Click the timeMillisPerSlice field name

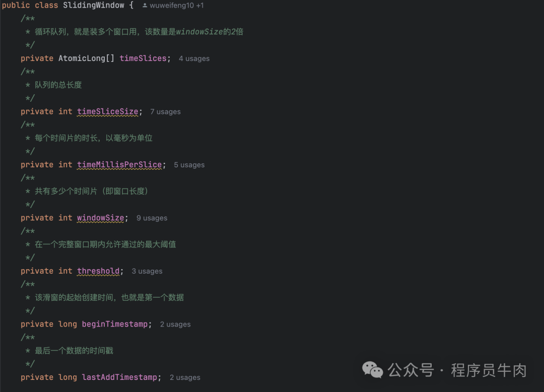click(x=119, y=165)
